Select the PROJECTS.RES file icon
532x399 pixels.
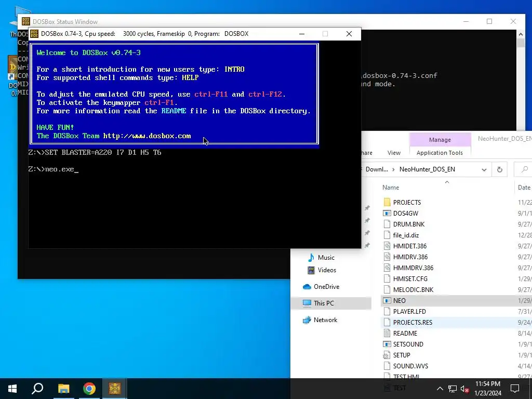click(387, 322)
